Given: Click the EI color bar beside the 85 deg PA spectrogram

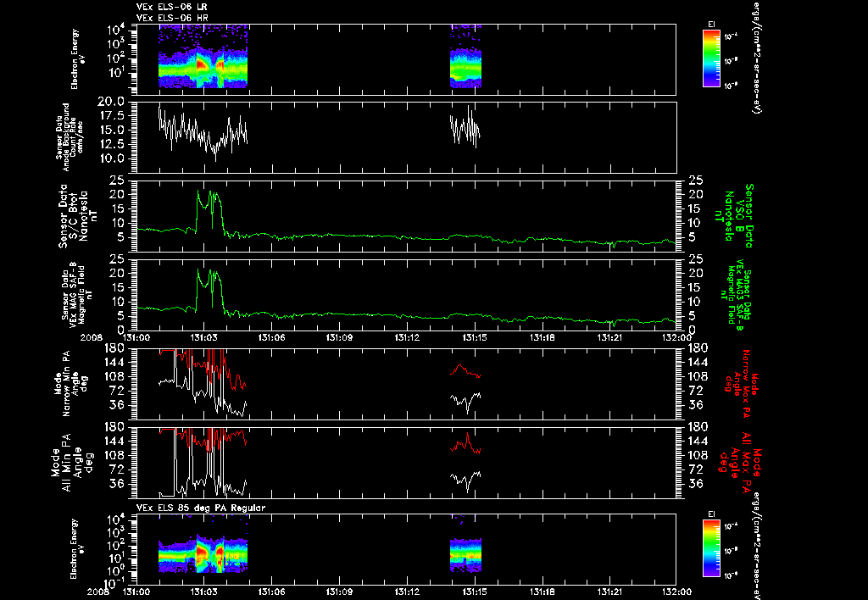Looking at the screenshot, I should click(711, 548).
